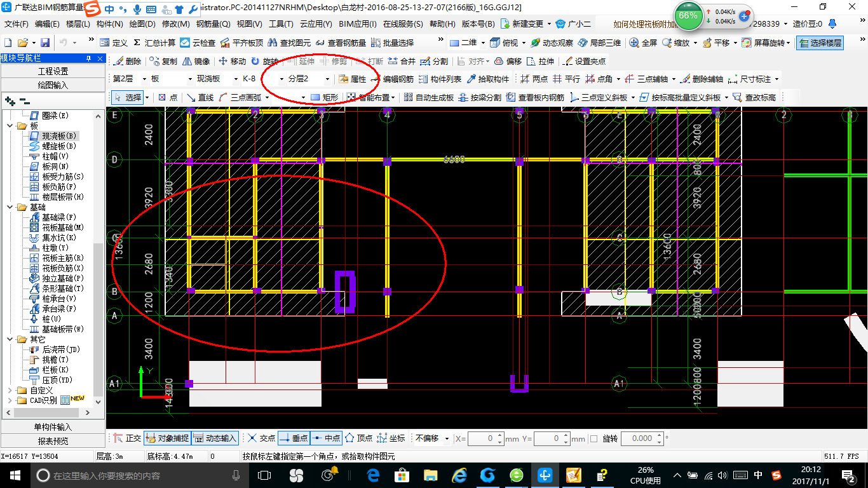This screenshot has height=488, width=868.
Task: Open 查找图元 find element tool
Action: (289, 43)
